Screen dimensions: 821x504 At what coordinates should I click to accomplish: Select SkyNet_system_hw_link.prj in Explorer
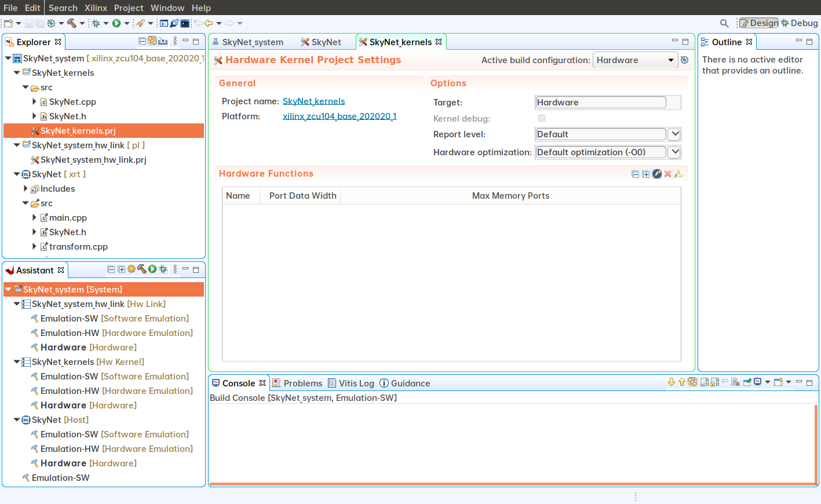point(93,160)
